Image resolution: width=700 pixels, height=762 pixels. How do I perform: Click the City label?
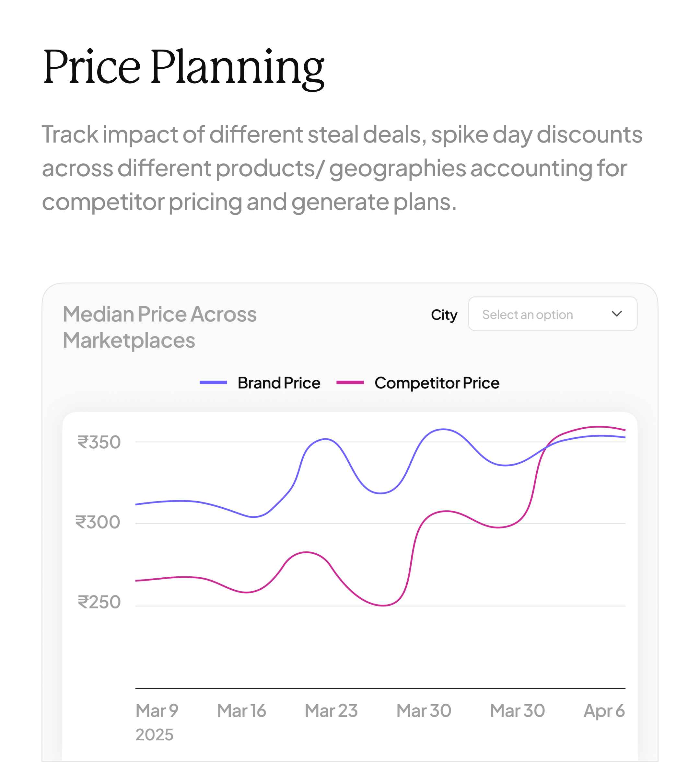(444, 315)
